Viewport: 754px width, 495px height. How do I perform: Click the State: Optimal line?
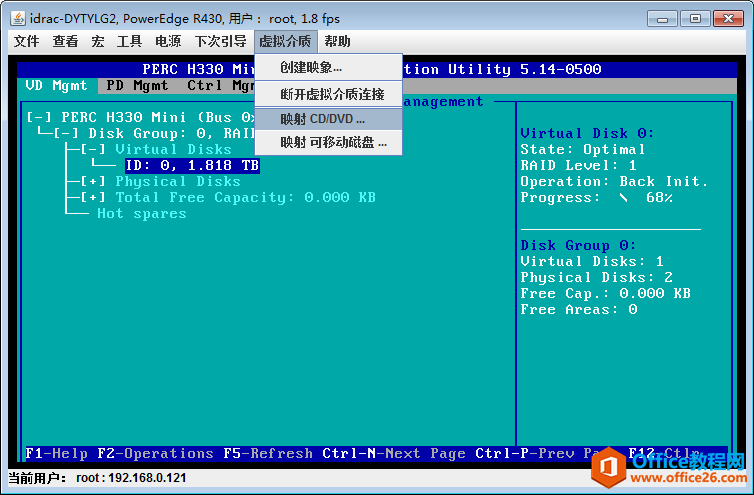point(583,150)
